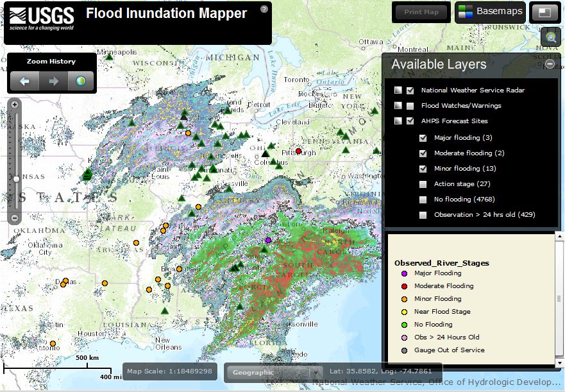Click the globe full-extent icon
Image resolution: width=565 pixels, height=392 pixels.
pyautogui.click(x=81, y=81)
